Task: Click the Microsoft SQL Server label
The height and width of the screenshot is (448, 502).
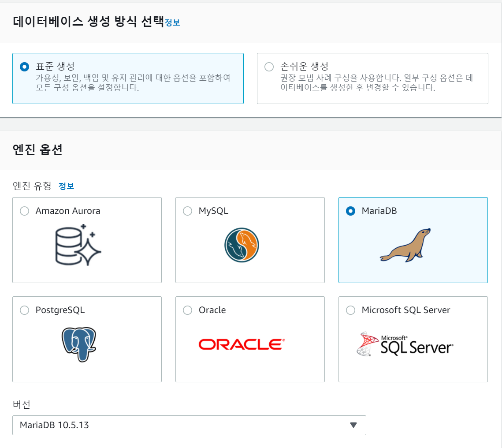Action: click(406, 310)
